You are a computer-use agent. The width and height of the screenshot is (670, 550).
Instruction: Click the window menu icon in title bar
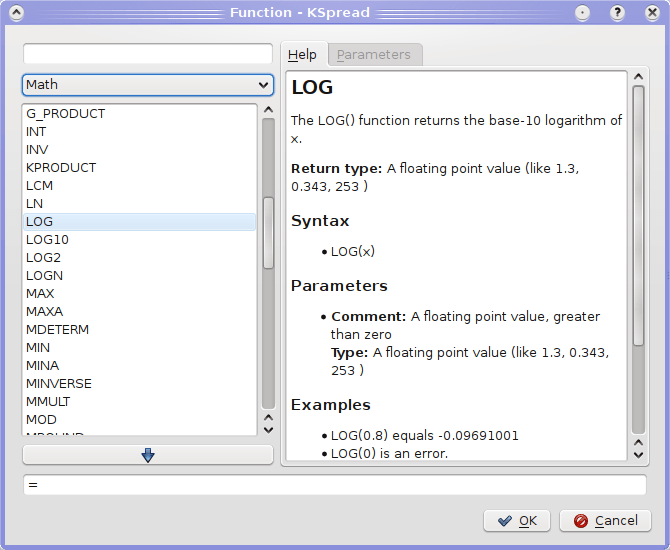pos(16,12)
